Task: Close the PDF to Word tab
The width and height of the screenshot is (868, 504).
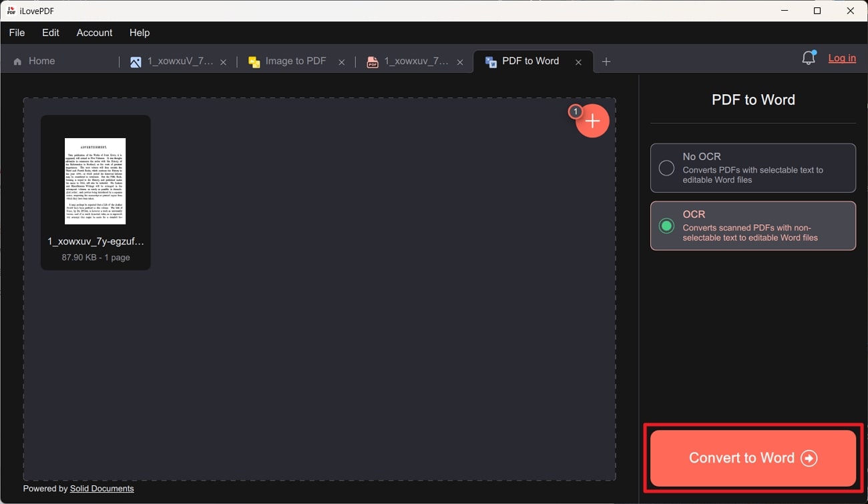Action: [x=578, y=62]
